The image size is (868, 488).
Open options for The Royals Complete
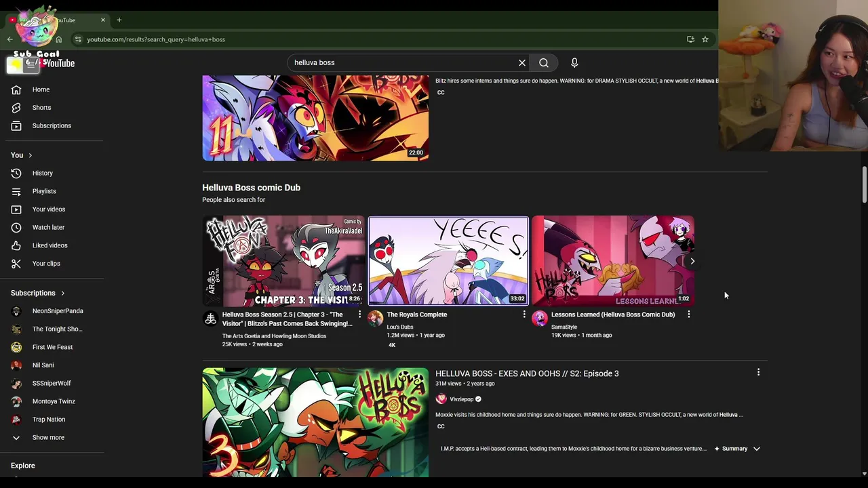[524, 314]
